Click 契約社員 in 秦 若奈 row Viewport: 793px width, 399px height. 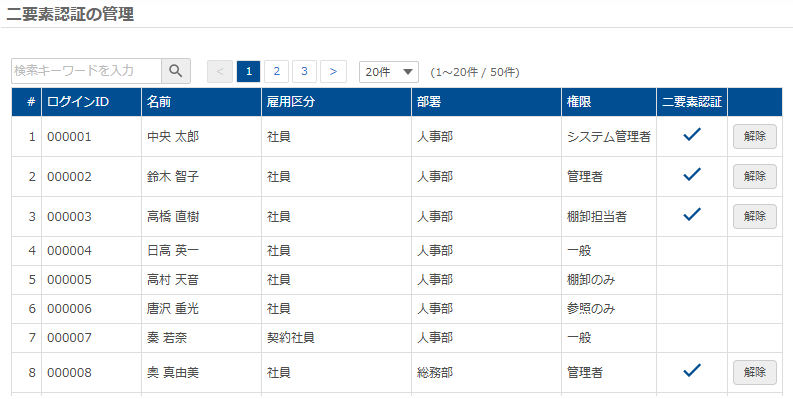pyautogui.click(x=291, y=338)
